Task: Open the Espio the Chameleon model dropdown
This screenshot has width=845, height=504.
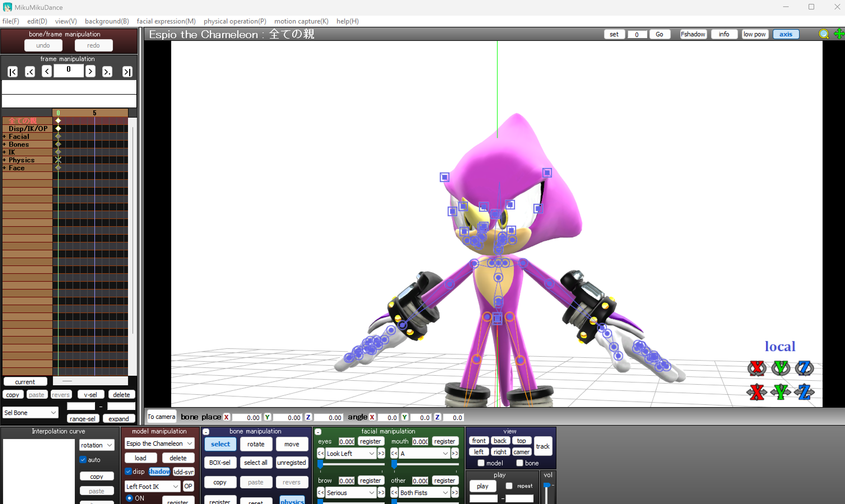Action: tap(159, 443)
